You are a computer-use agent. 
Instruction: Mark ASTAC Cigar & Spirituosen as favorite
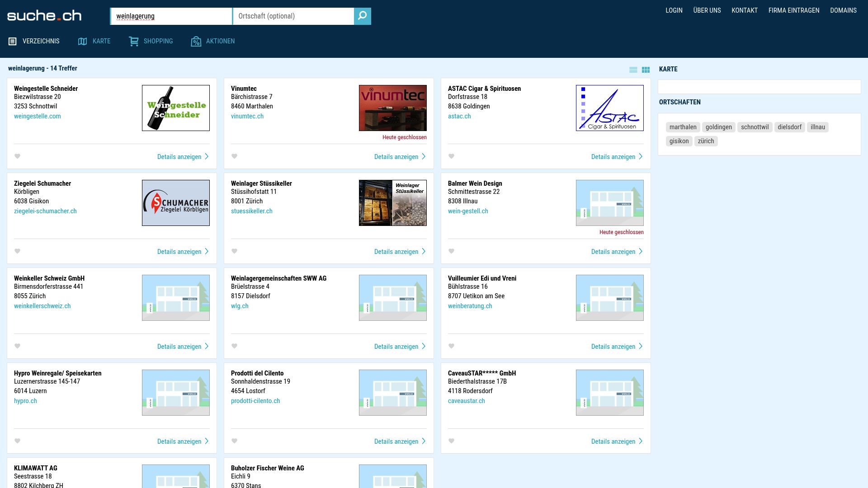[452, 156]
